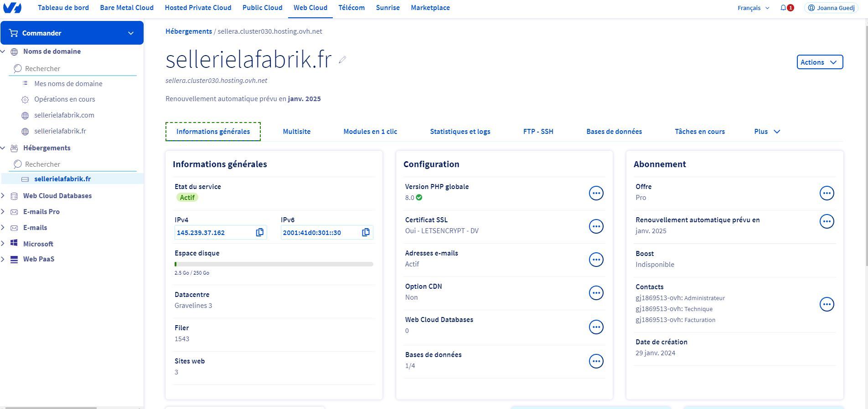Open the Plus tab overflow menu

click(767, 132)
